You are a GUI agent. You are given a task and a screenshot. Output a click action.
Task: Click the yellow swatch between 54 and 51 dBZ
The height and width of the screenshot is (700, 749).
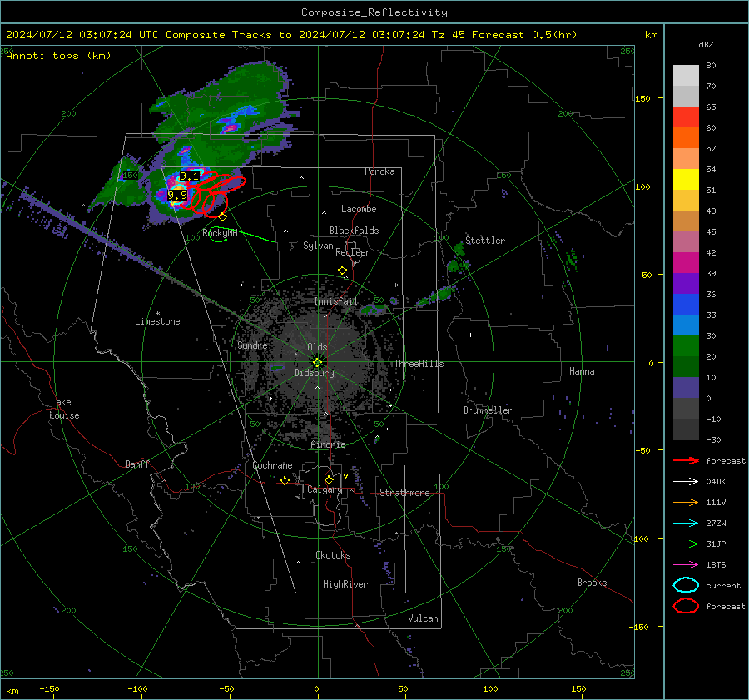click(686, 180)
